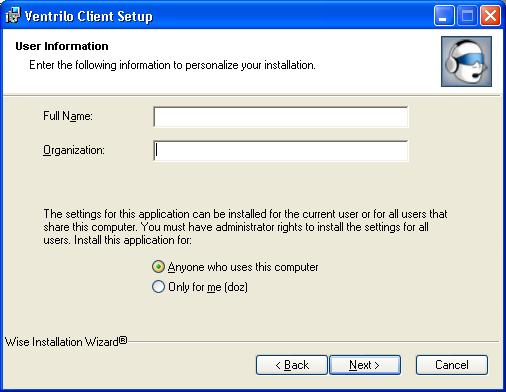Click the installer icon in title bar
Viewport: 506px width, 392px height.
13,15
